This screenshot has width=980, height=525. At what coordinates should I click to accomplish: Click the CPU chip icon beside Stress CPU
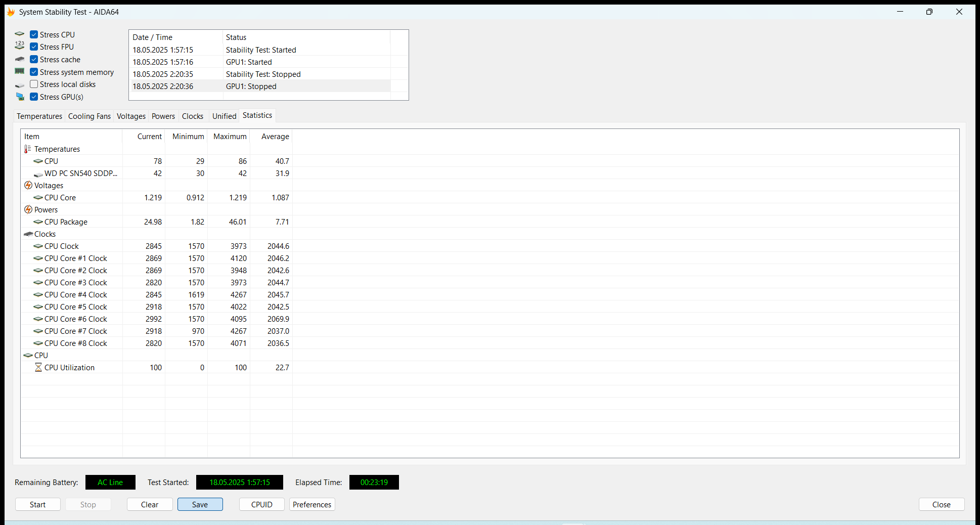point(20,34)
